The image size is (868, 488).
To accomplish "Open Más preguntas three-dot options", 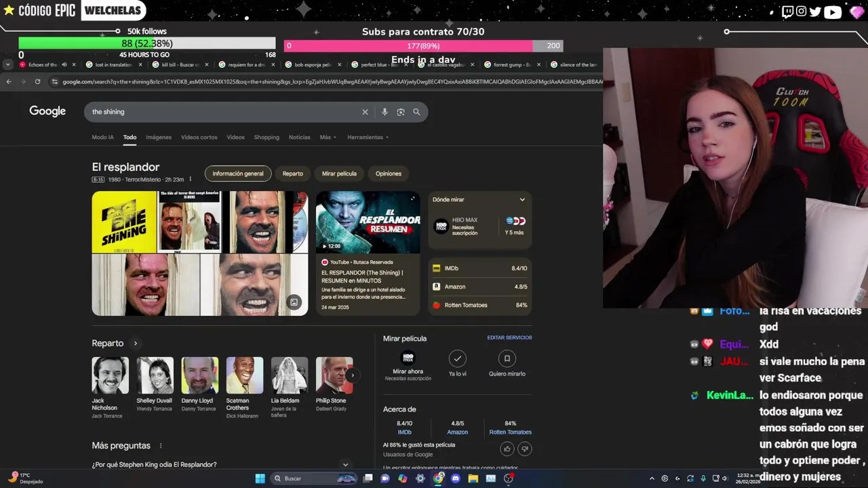I will tap(161, 446).
